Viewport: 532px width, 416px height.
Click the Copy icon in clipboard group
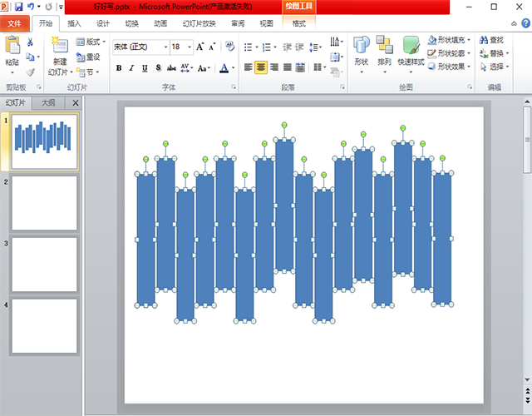[x=30, y=57]
